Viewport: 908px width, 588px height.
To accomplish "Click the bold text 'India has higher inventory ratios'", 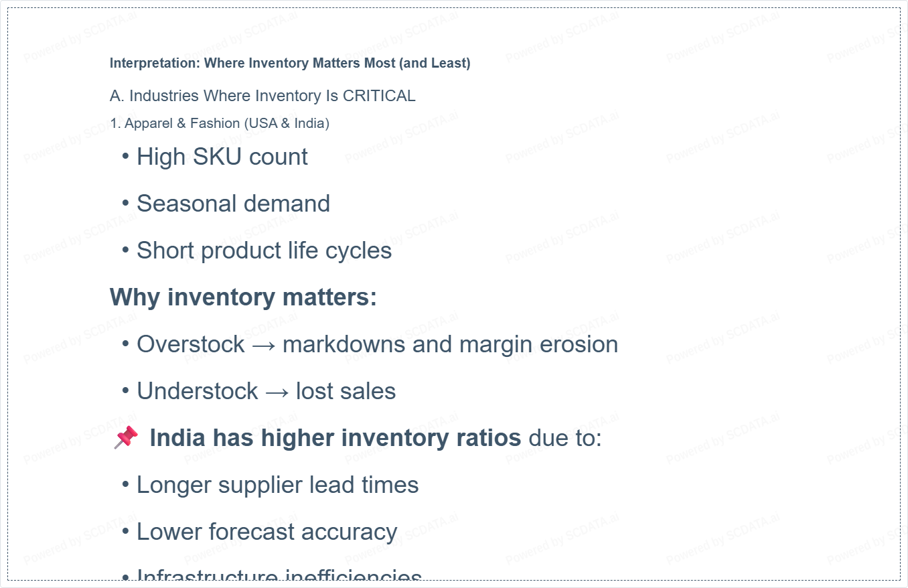I will click(x=335, y=438).
